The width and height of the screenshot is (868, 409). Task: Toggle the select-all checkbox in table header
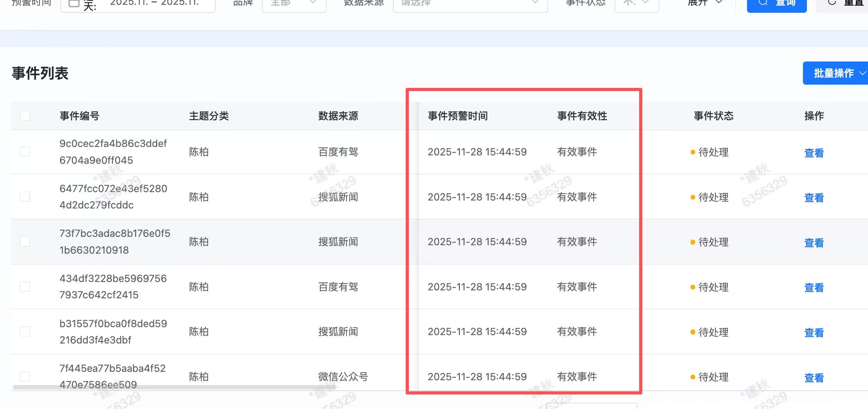(x=25, y=116)
